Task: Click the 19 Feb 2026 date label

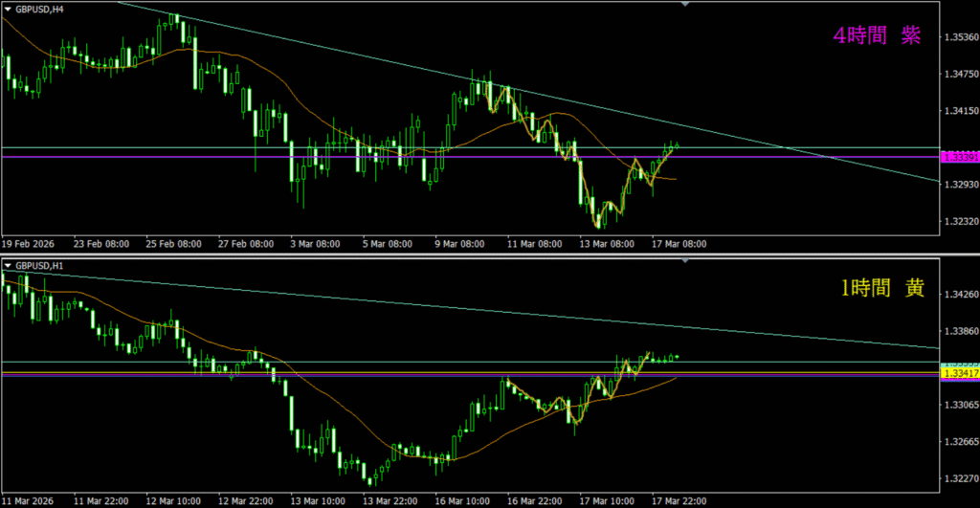Action: (29, 244)
